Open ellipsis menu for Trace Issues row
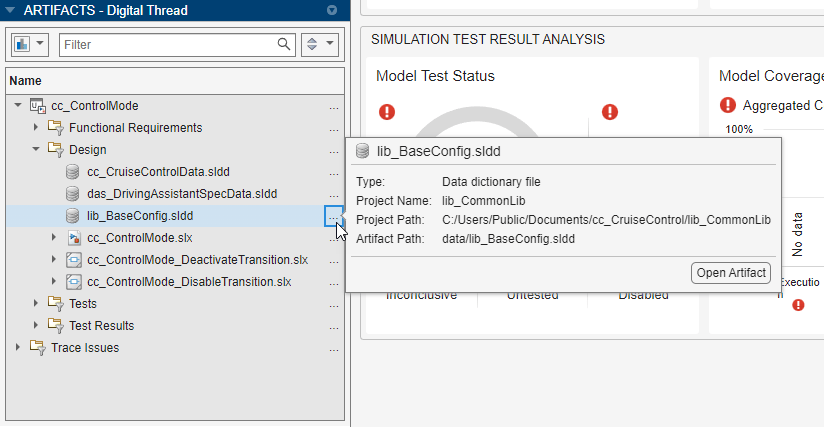The width and height of the screenshot is (824, 427). (334, 349)
